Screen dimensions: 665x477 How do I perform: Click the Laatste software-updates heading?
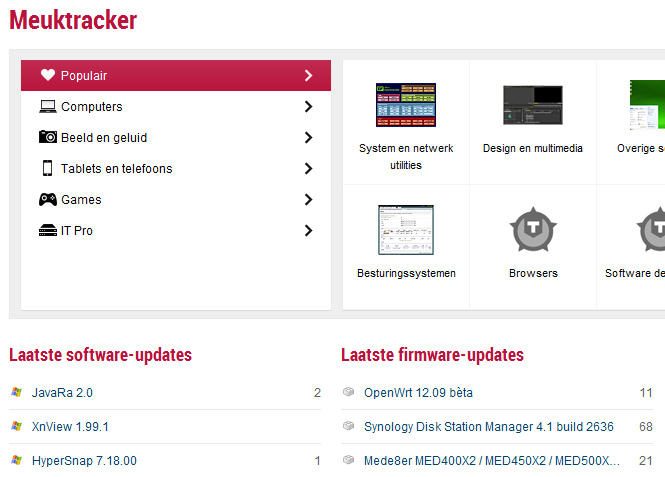click(101, 355)
